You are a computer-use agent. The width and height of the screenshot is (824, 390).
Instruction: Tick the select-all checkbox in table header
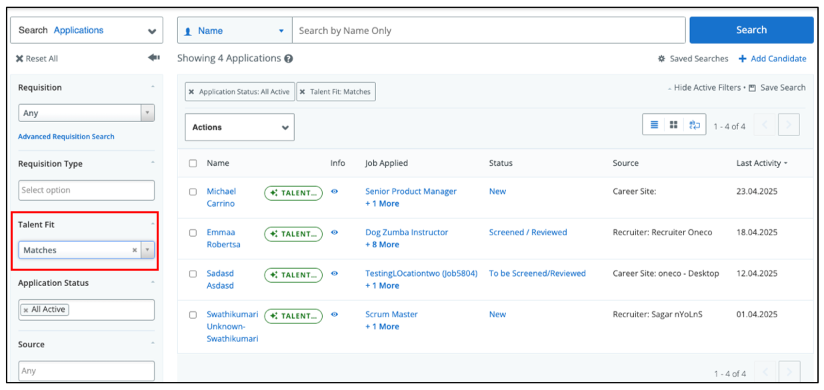tap(193, 163)
